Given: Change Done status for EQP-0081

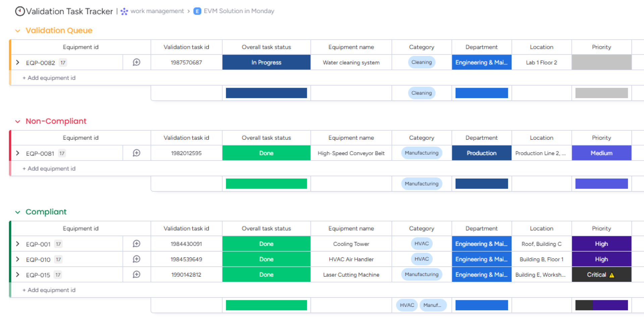Looking at the screenshot, I should click(x=266, y=153).
